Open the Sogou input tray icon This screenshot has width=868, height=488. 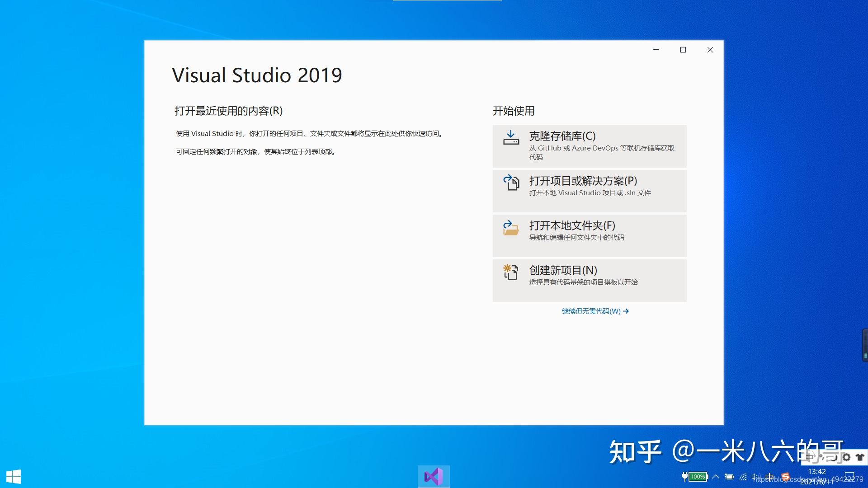click(x=785, y=477)
